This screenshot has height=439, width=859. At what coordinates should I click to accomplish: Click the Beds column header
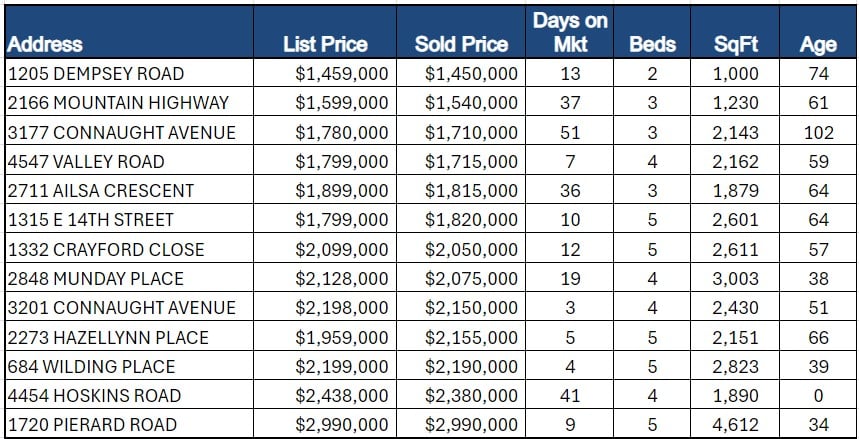click(x=652, y=44)
